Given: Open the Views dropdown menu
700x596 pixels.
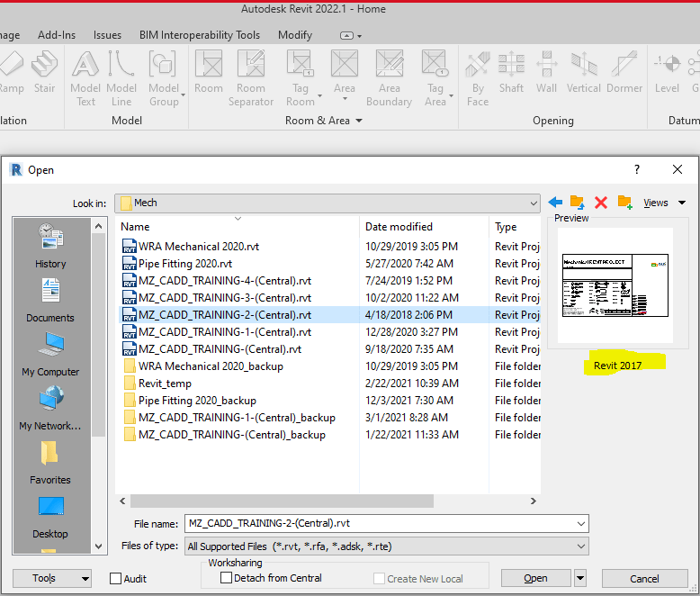Looking at the screenshot, I should pyautogui.click(x=664, y=203).
